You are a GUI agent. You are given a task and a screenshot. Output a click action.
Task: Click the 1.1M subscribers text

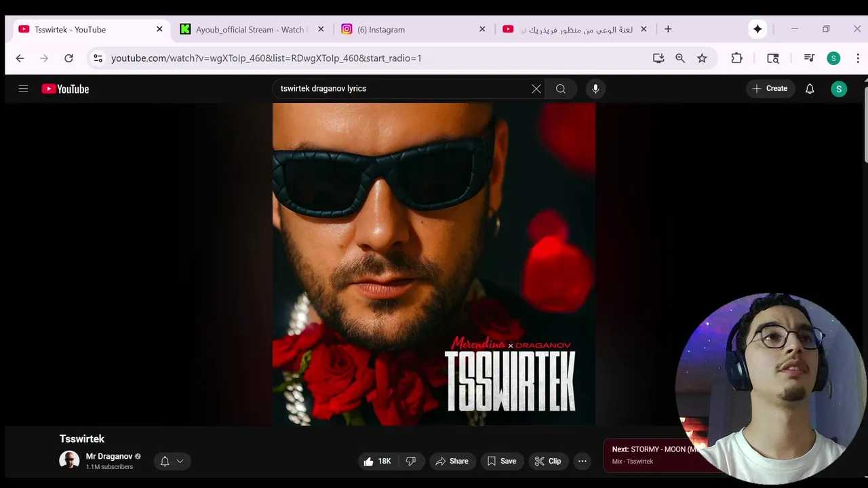tap(109, 467)
